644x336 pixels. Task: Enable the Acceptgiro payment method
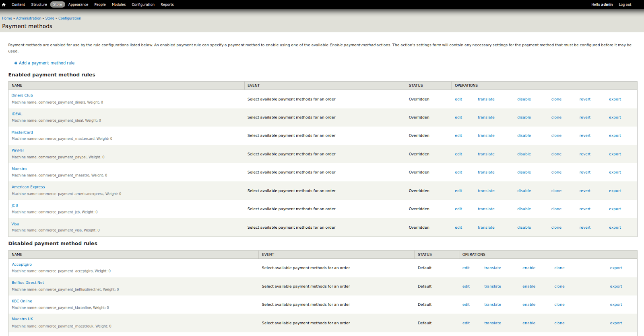pos(528,268)
